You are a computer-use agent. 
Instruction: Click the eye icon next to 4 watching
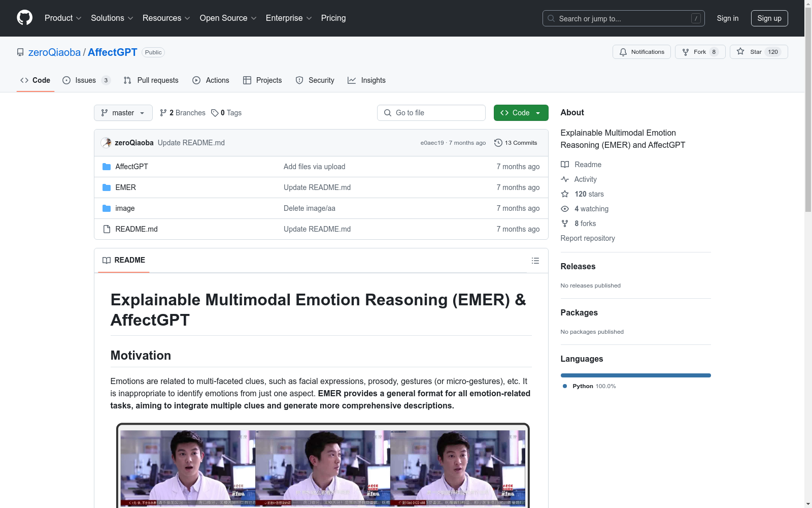point(565,209)
